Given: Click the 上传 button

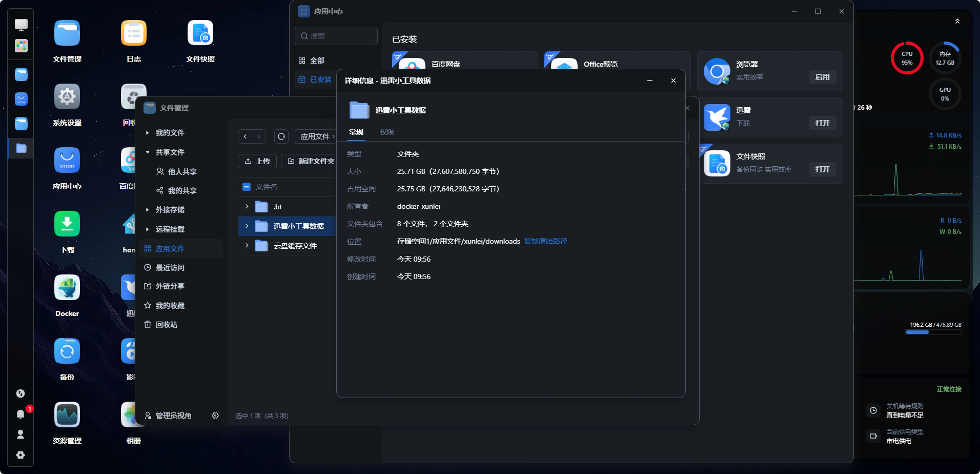Looking at the screenshot, I should (257, 161).
